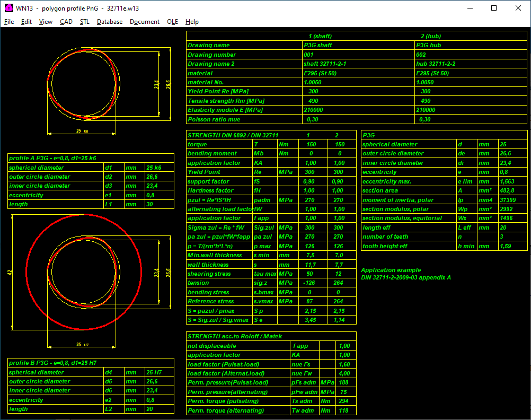
Task: Open the CAD menu
Action: click(x=66, y=22)
